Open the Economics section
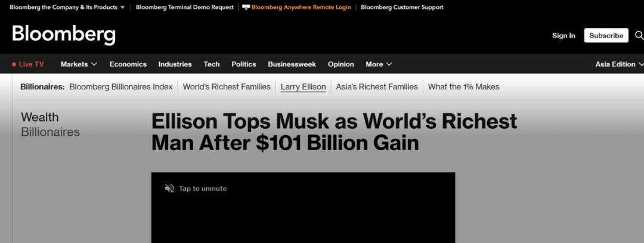The height and width of the screenshot is (243, 644). tap(128, 64)
